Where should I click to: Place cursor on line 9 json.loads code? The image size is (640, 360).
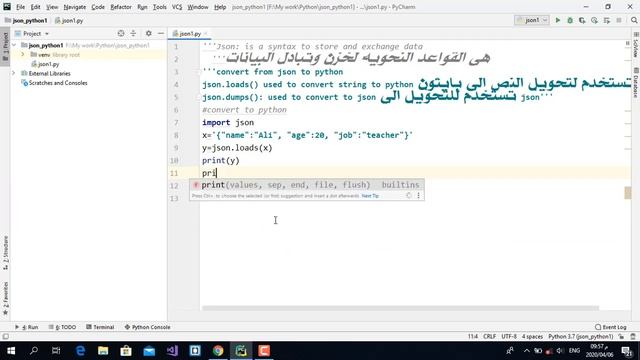coord(237,148)
